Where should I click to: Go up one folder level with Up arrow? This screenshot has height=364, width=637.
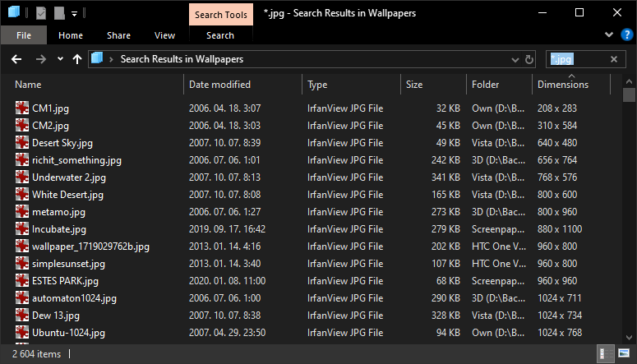[x=77, y=59]
